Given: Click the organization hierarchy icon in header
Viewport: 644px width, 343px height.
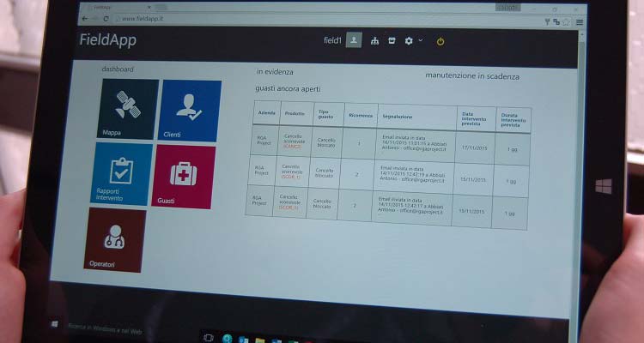Looking at the screenshot, I should coord(374,41).
